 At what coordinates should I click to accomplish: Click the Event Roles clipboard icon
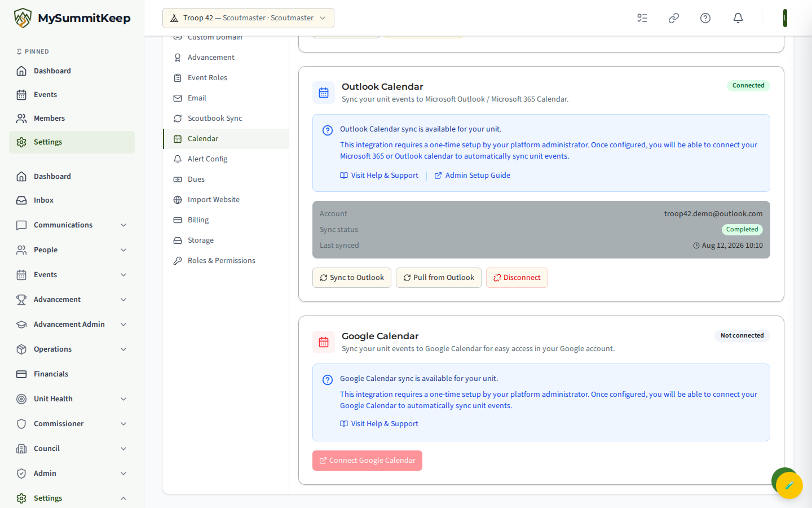178,78
